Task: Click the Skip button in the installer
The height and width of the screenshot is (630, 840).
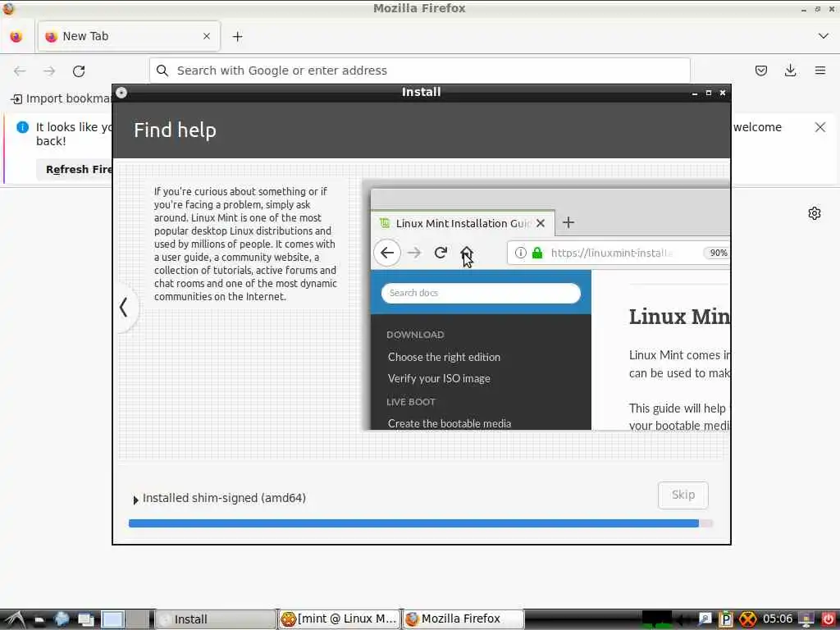Action: [x=683, y=495]
